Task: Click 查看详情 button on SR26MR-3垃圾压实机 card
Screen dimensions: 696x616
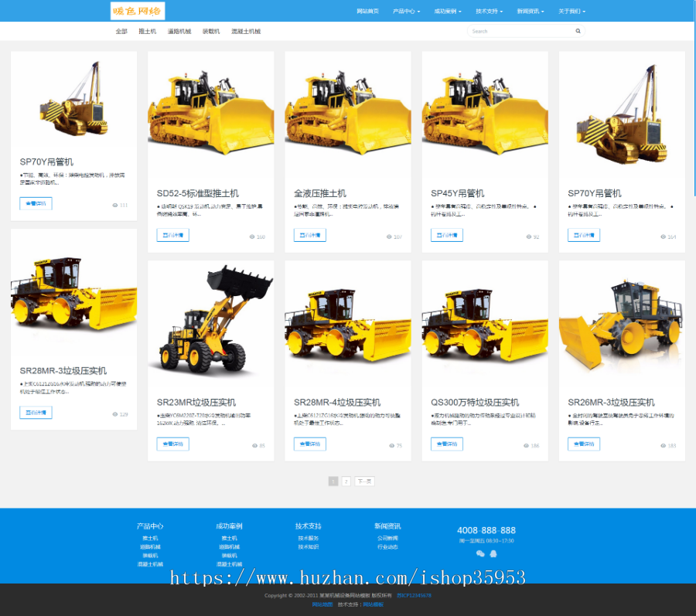Action: point(584,444)
